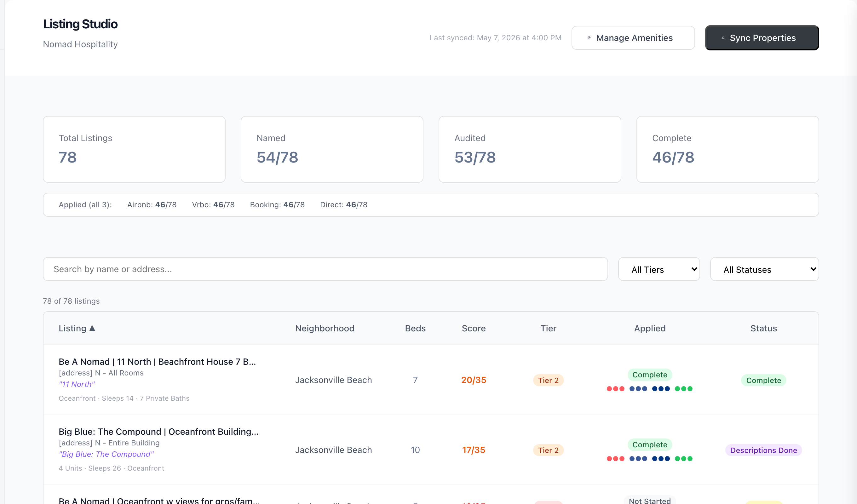This screenshot has height=504, width=857.
Task: Click the Direct: 46/78 applied count
Action: [x=343, y=205]
